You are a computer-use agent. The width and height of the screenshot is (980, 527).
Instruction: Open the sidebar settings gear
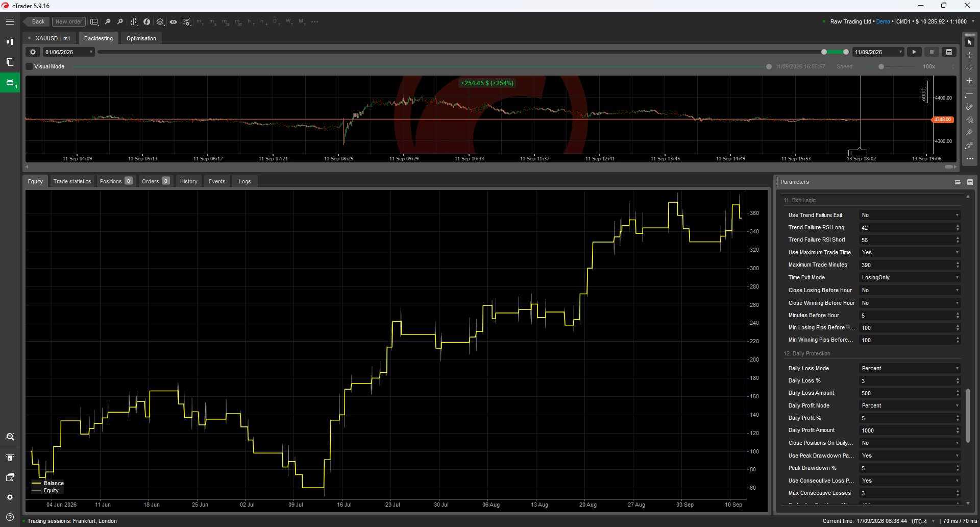pos(10,497)
